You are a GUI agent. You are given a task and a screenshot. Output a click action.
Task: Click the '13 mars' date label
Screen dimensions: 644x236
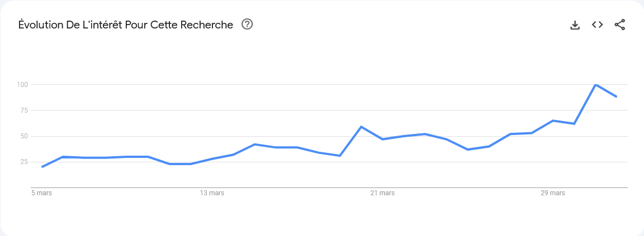click(212, 193)
